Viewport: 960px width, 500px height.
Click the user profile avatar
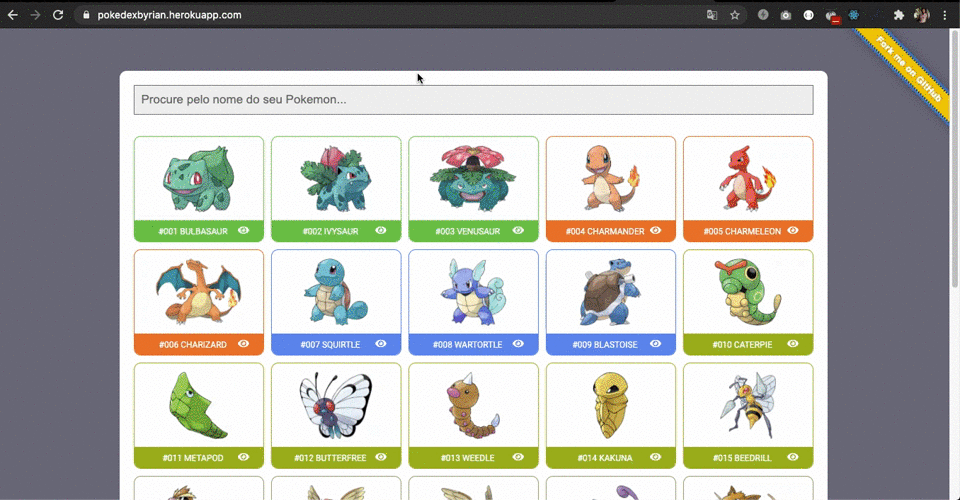tap(921, 15)
